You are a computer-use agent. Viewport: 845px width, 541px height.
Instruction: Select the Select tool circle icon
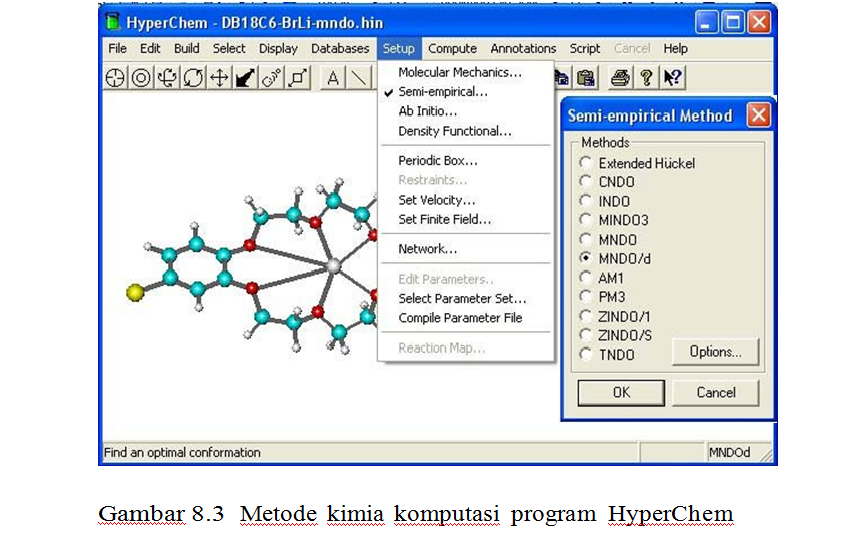pos(141,78)
